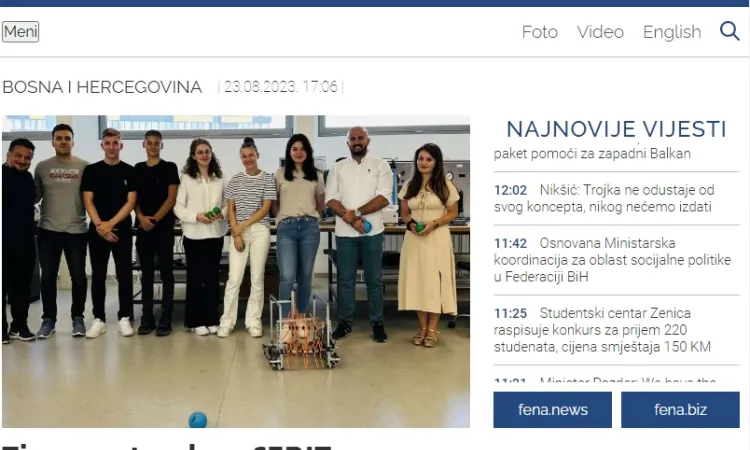The height and width of the screenshot is (450, 750).
Task: Open the fena.biz button
Action: (x=680, y=409)
